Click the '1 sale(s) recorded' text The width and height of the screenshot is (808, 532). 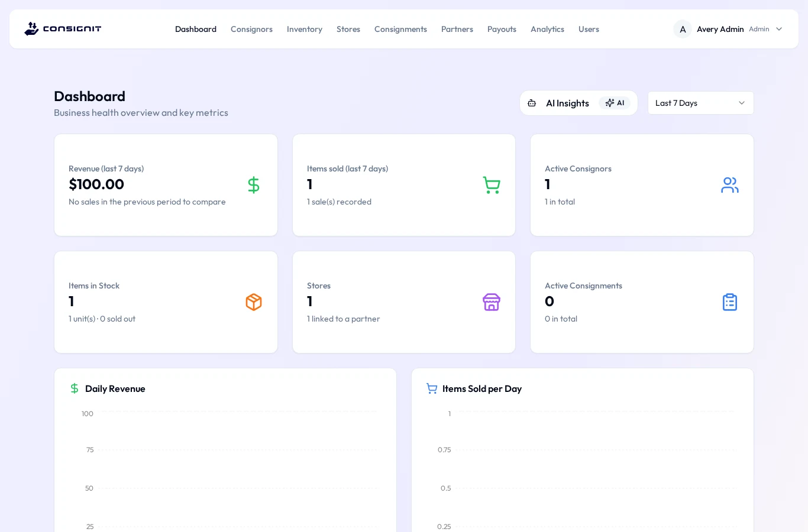(339, 202)
